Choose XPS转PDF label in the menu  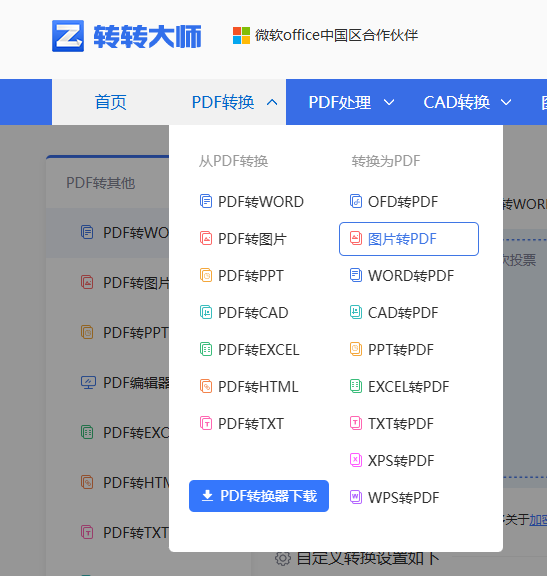(401, 461)
